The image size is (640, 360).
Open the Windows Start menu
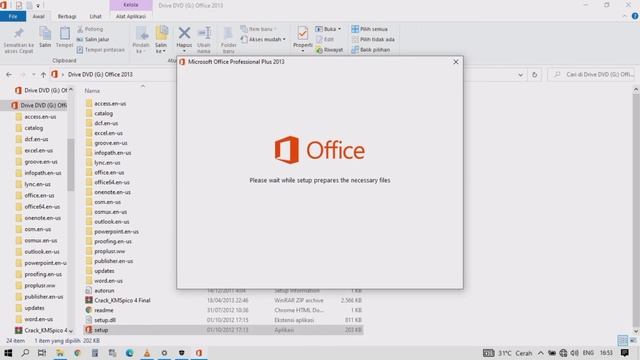pos(8,353)
